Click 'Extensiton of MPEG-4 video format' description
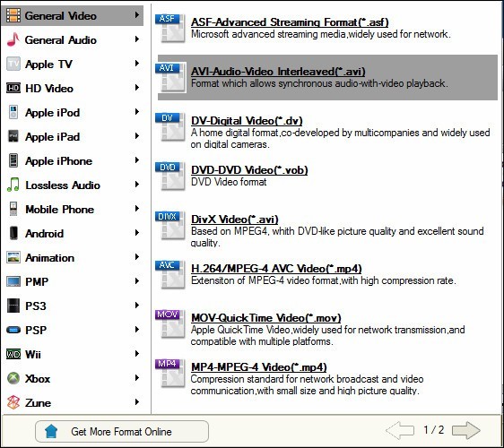Viewport: 504px width, 448px height. [324, 280]
